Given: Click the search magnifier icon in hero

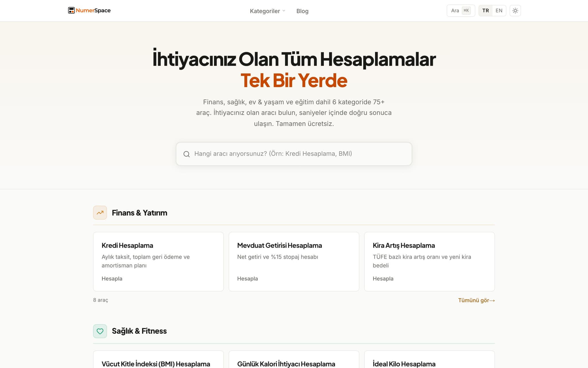Looking at the screenshot, I should [187, 154].
